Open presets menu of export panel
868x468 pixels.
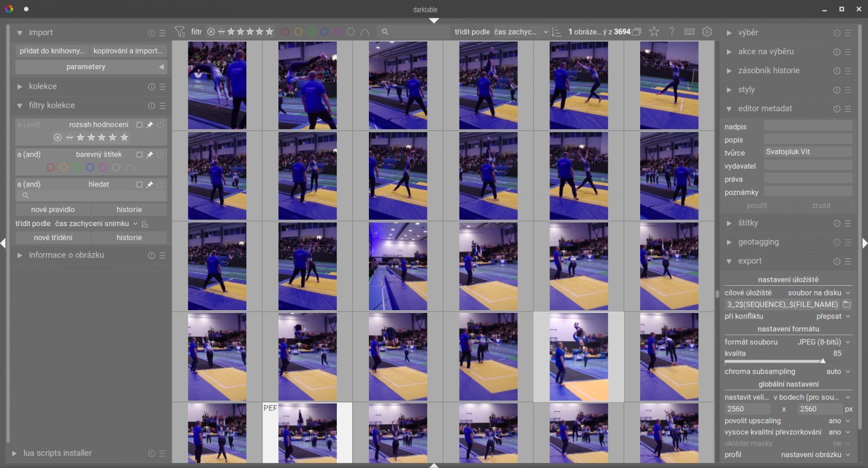(x=848, y=261)
